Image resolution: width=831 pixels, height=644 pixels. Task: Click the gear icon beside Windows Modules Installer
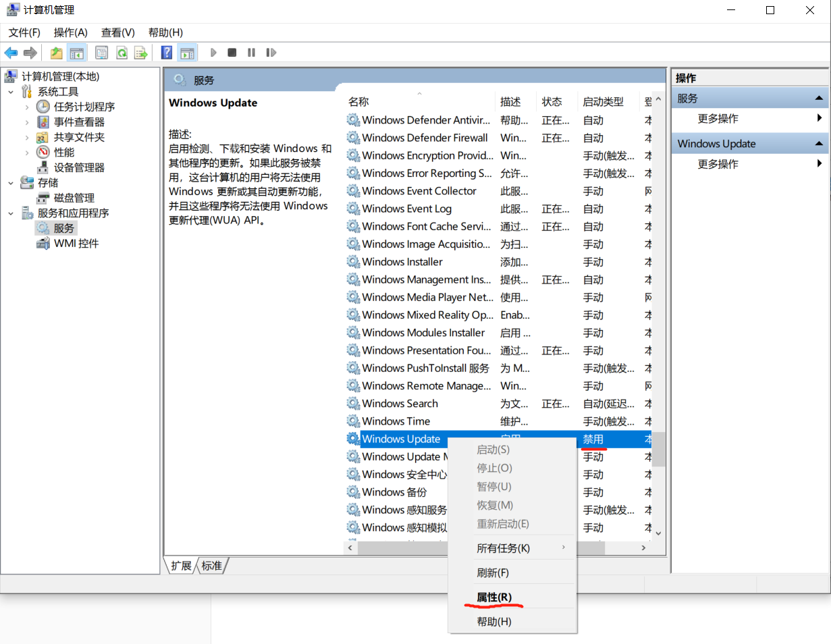pos(353,333)
